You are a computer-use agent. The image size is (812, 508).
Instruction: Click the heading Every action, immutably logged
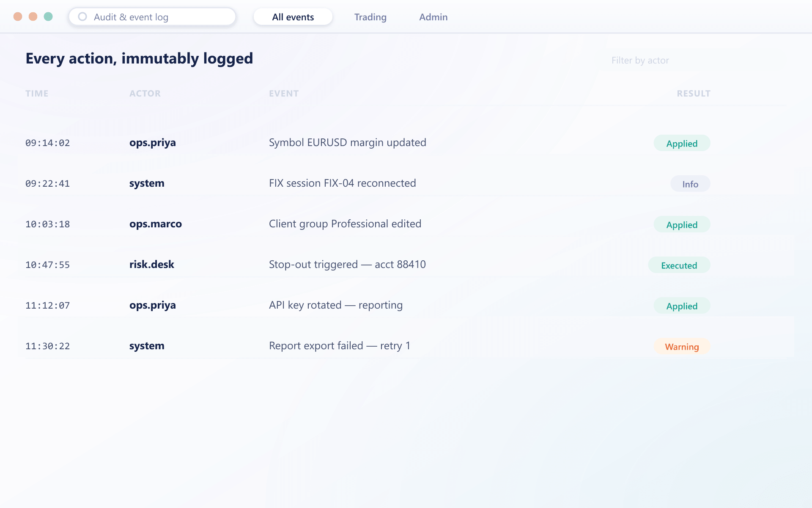point(139,58)
